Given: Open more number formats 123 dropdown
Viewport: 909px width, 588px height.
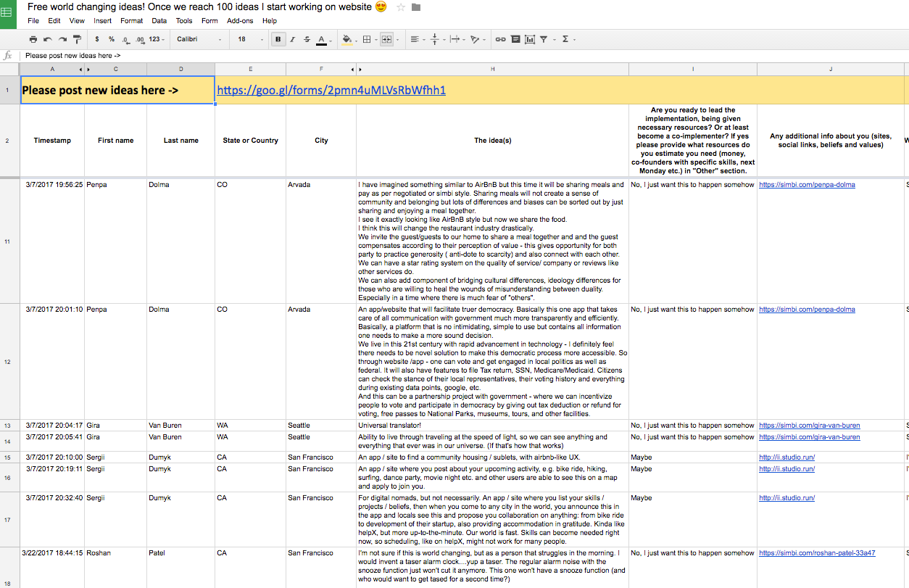Looking at the screenshot, I should pos(157,39).
